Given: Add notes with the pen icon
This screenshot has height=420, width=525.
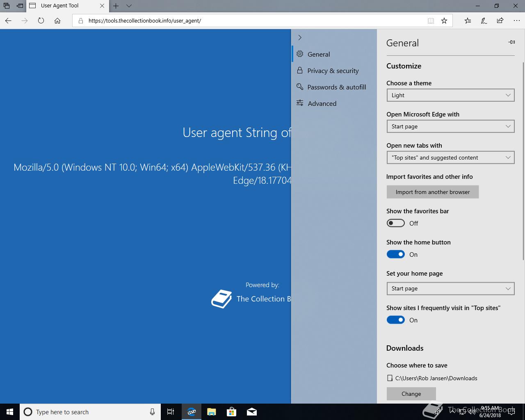Looking at the screenshot, I should [484, 21].
